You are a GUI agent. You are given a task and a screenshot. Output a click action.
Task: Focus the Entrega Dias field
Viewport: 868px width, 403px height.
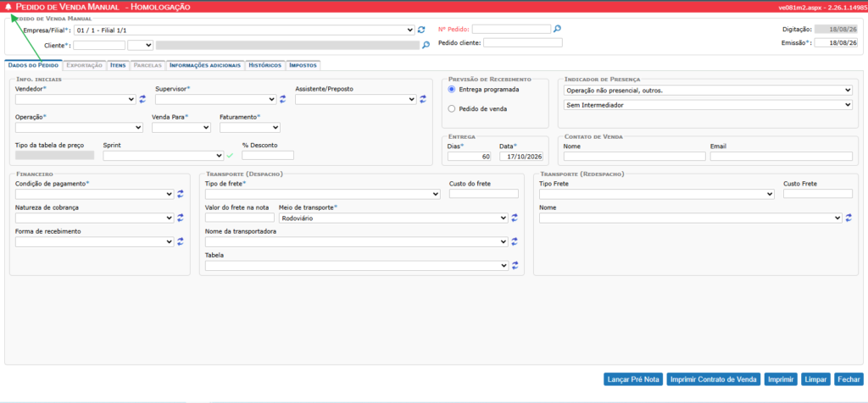tap(470, 157)
